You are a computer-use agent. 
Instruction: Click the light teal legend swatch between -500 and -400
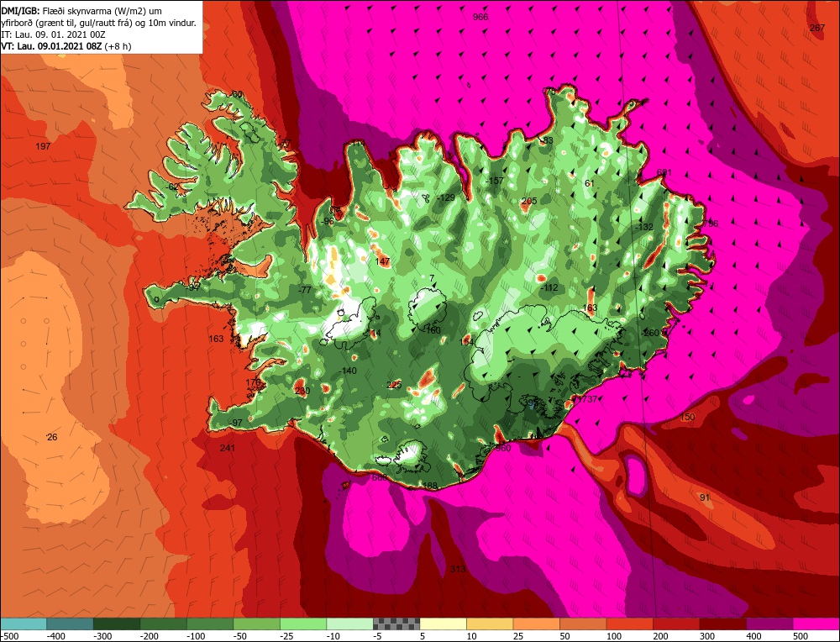(24, 624)
